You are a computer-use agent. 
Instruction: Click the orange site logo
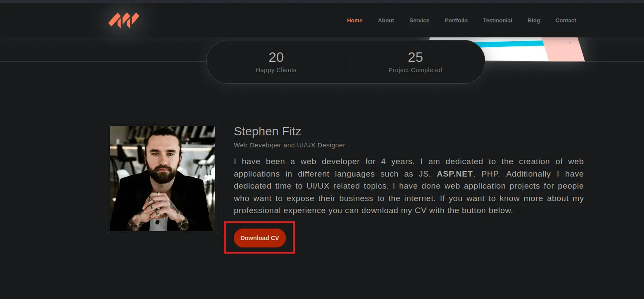124,20
